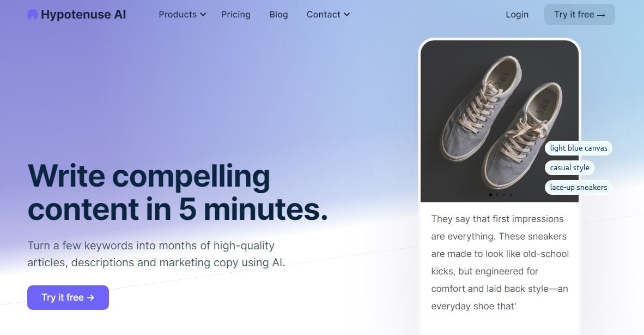Click the light blue canvas keyword tag

pos(578,148)
